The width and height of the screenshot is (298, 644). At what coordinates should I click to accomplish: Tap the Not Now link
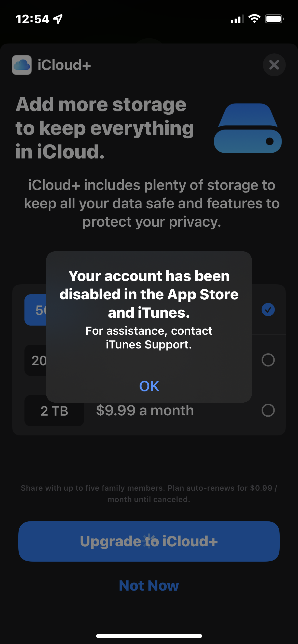pos(149,586)
